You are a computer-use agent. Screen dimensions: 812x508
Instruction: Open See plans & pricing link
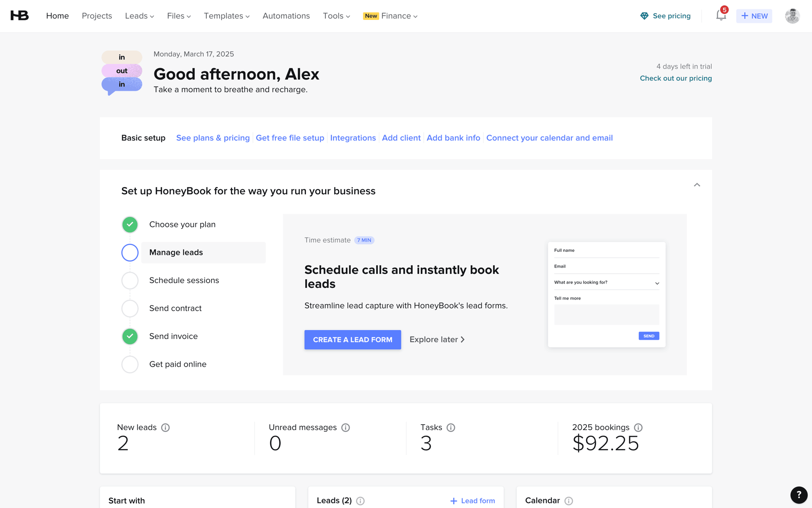tap(213, 138)
